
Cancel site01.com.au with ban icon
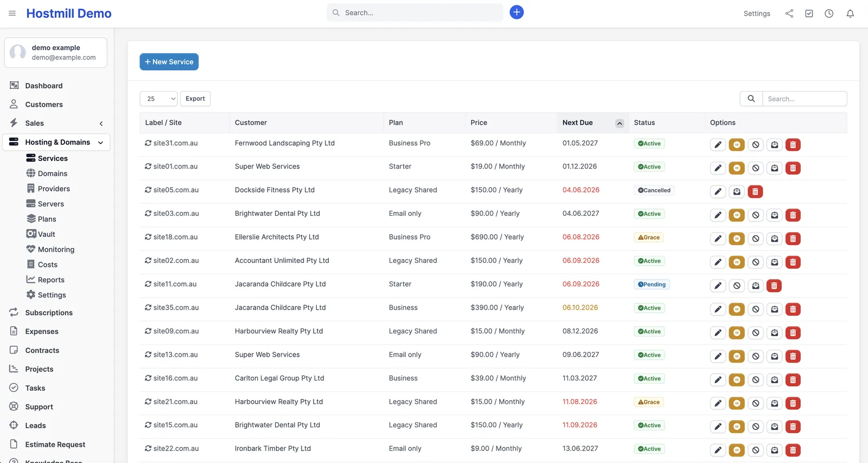point(756,168)
